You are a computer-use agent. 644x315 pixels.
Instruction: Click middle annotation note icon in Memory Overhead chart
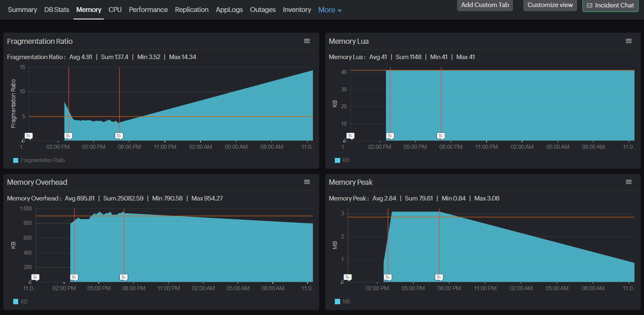(x=74, y=277)
